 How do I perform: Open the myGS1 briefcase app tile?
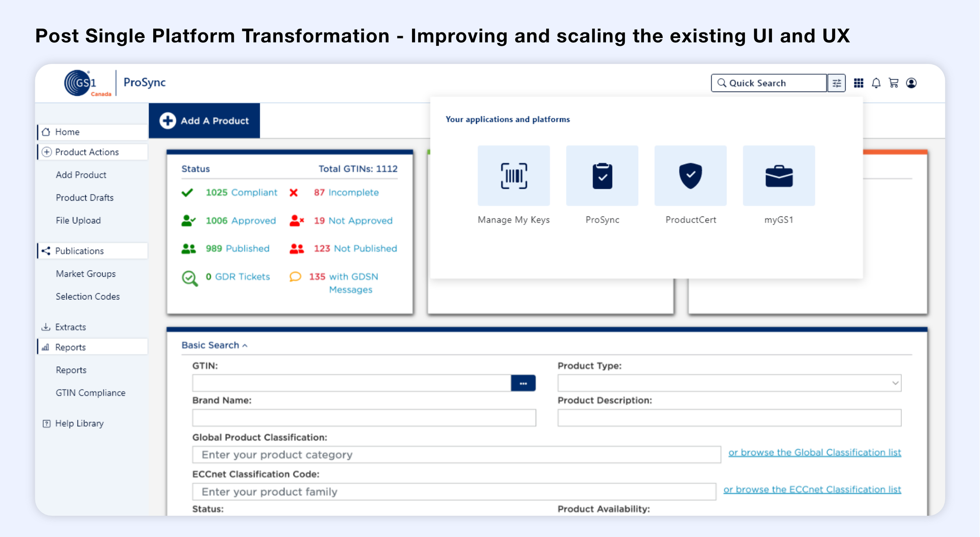coord(779,176)
